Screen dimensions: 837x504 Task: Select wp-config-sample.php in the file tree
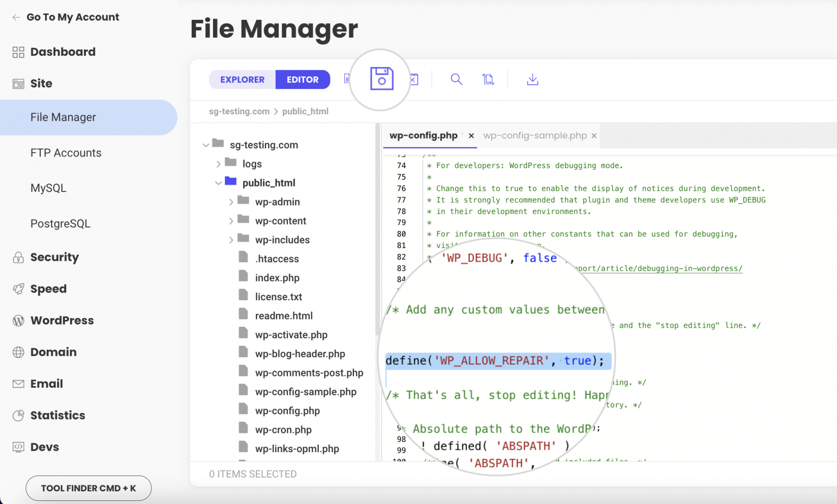point(306,392)
